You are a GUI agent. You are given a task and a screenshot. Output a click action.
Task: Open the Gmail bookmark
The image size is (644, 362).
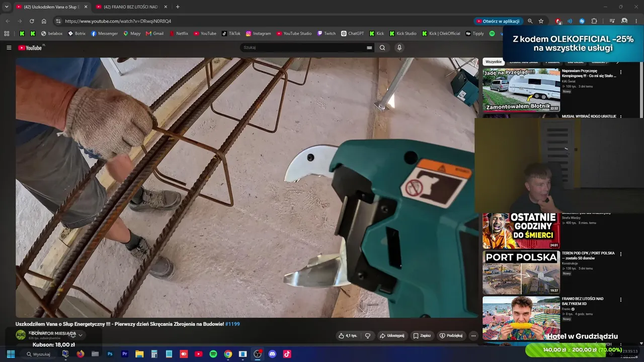(154, 34)
